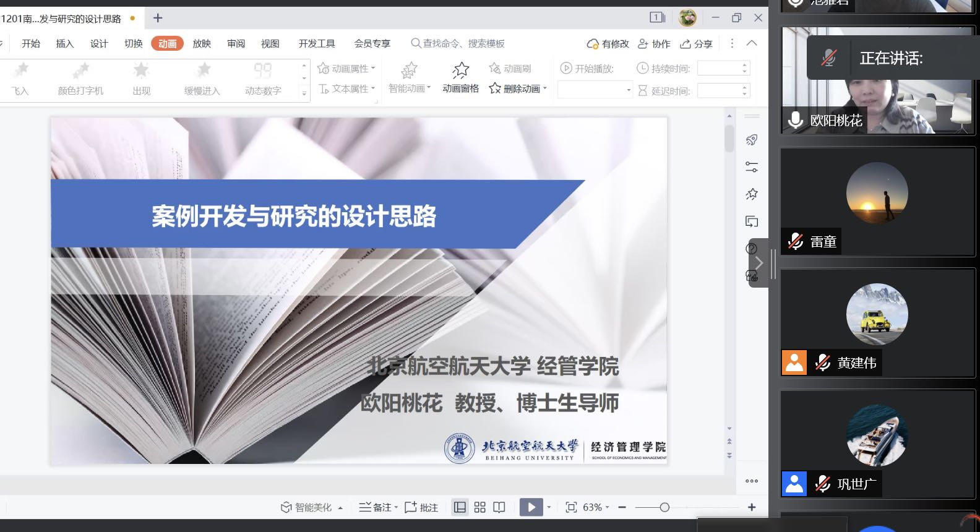Switch to the 插入 ribbon tab

[x=64, y=44]
